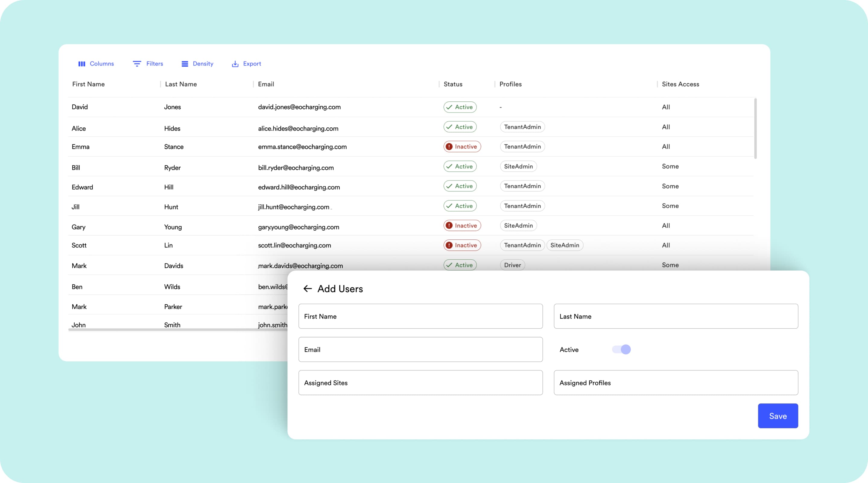Focus the Last Name input field
Image resolution: width=868 pixels, height=483 pixels.
676,316
